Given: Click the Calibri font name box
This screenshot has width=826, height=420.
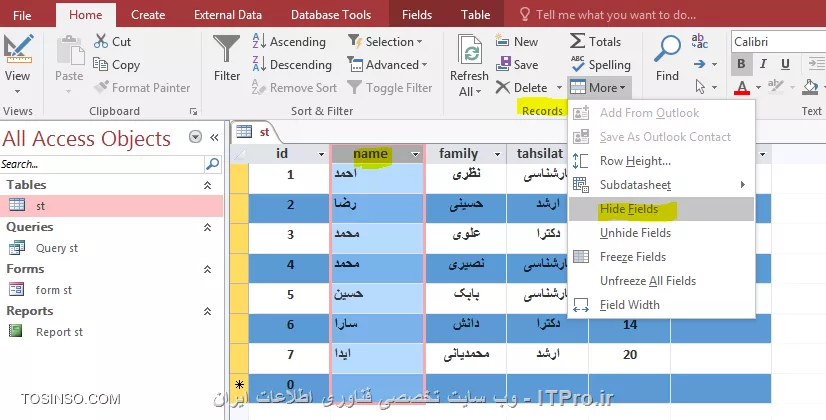Looking at the screenshot, I should tap(779, 42).
